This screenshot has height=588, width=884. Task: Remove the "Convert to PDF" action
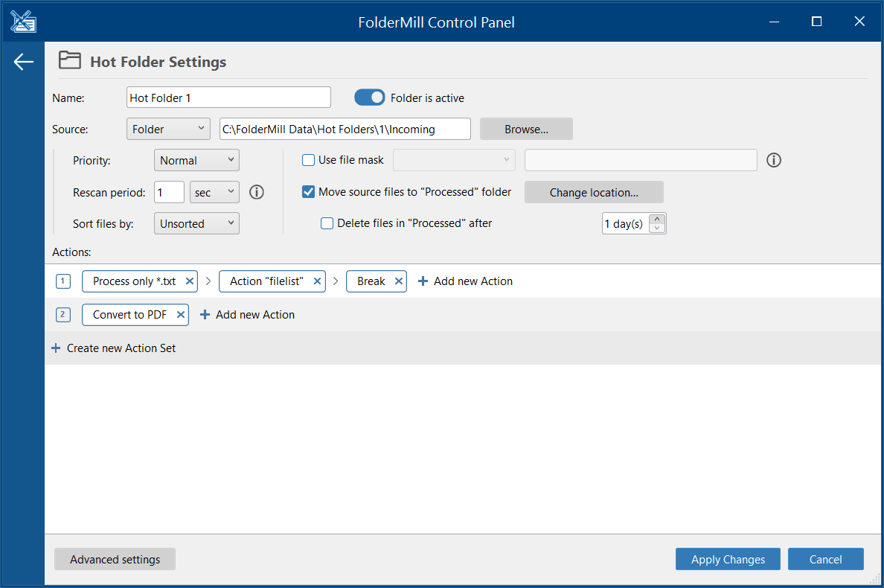pyautogui.click(x=180, y=314)
